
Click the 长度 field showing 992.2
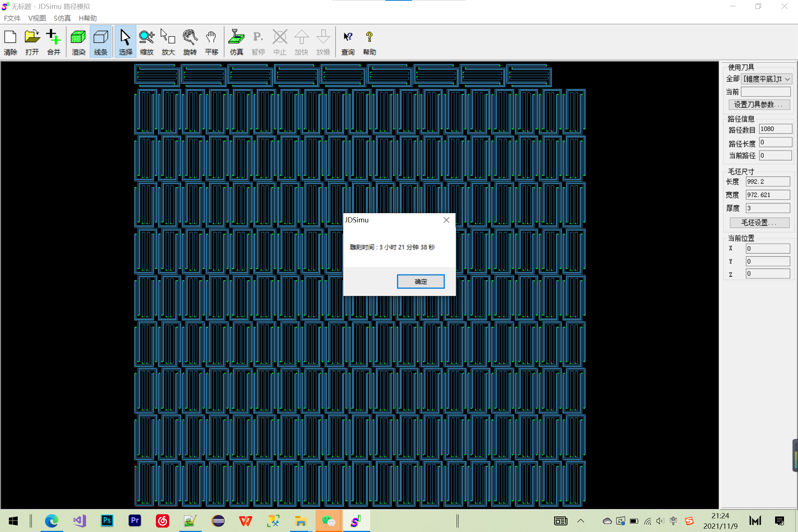pos(768,181)
